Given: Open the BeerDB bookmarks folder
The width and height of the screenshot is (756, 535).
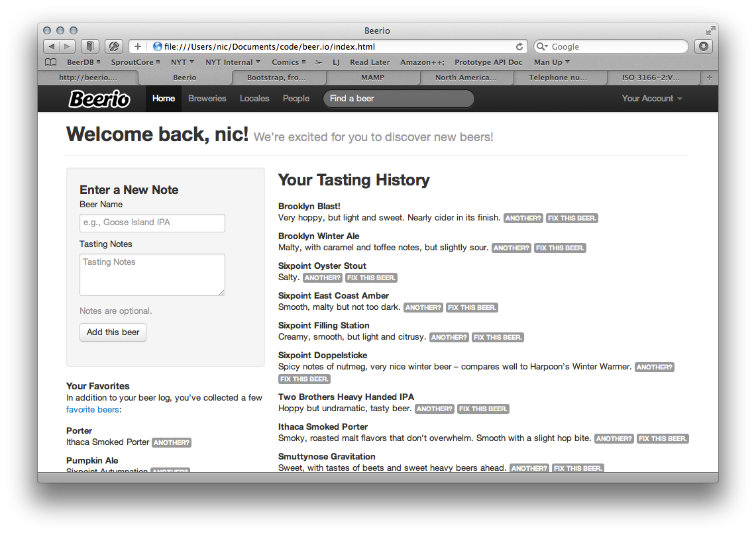Looking at the screenshot, I should 83,62.
